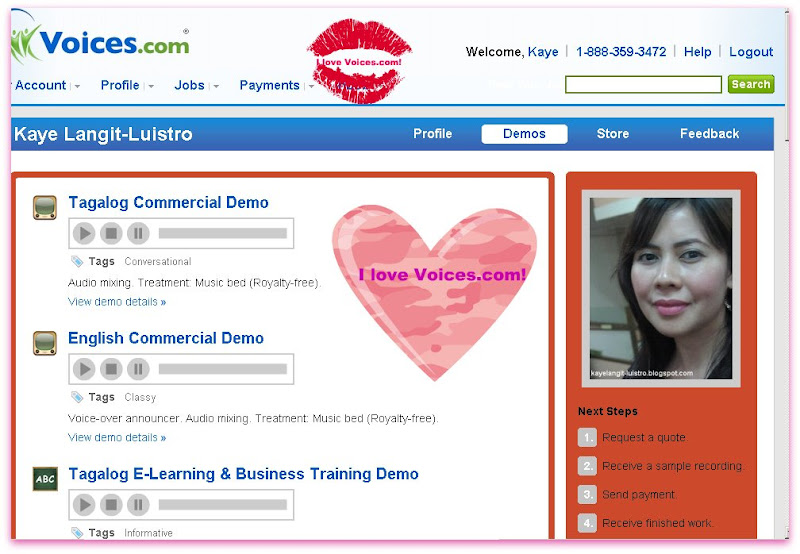This screenshot has width=800, height=554.
Task: Click the Receive finished work text
Action: pyautogui.click(x=657, y=523)
